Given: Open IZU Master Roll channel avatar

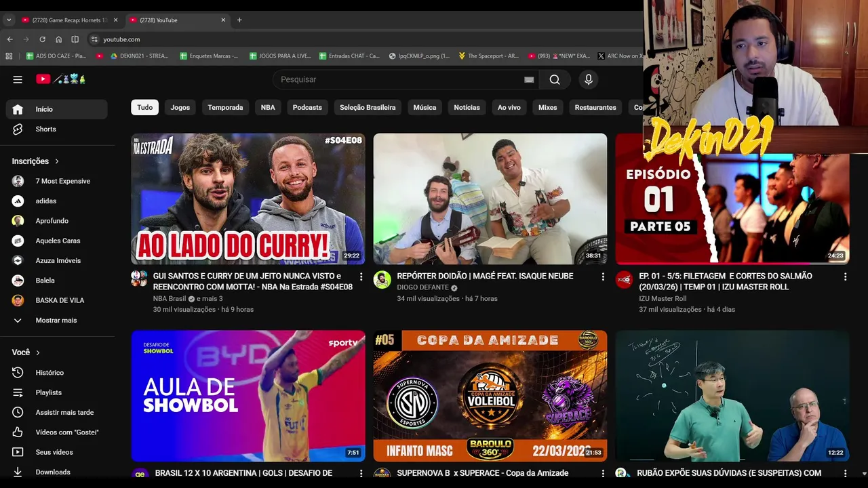Looking at the screenshot, I should (624, 279).
